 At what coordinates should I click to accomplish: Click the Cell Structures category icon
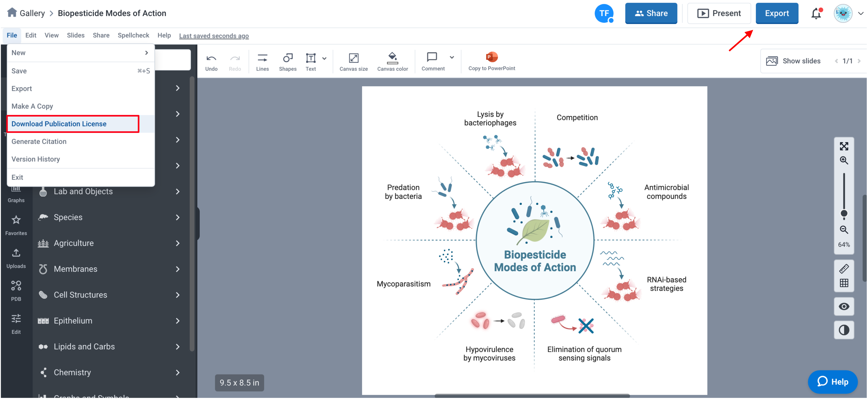[43, 295]
